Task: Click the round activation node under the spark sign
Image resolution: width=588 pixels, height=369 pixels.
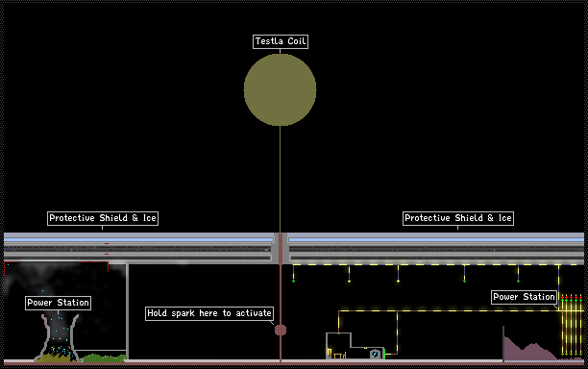Action: tap(281, 330)
